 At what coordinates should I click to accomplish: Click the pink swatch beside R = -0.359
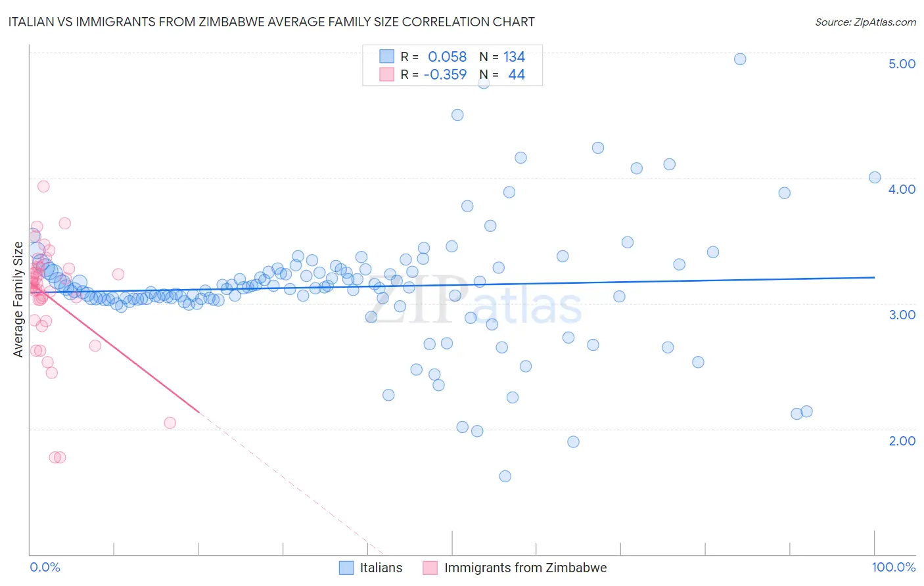[x=386, y=74]
